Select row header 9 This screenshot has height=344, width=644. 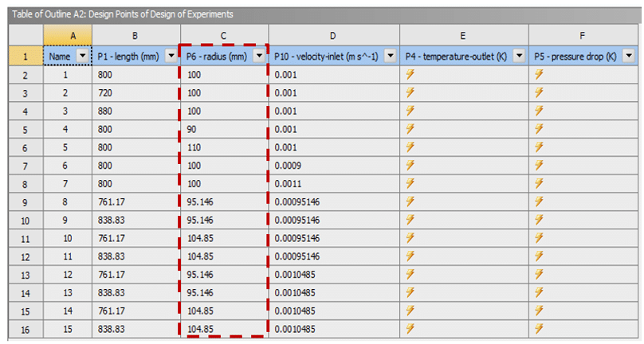pyautogui.click(x=26, y=202)
